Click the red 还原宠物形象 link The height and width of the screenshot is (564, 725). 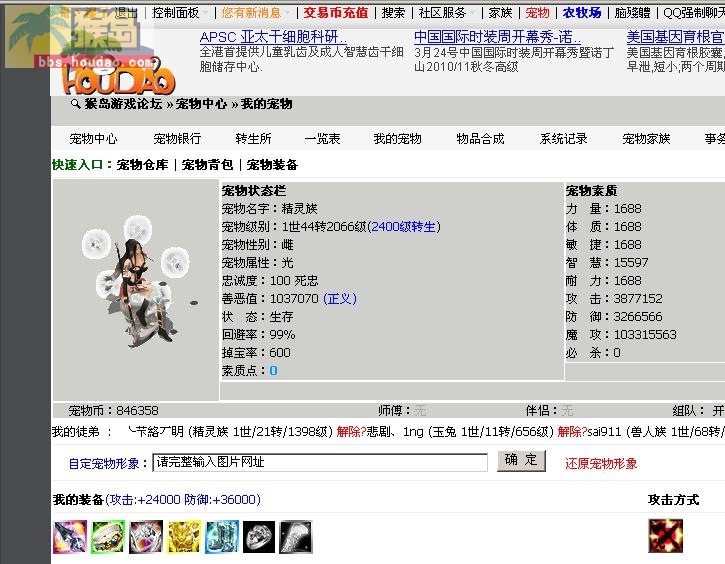tap(601, 464)
